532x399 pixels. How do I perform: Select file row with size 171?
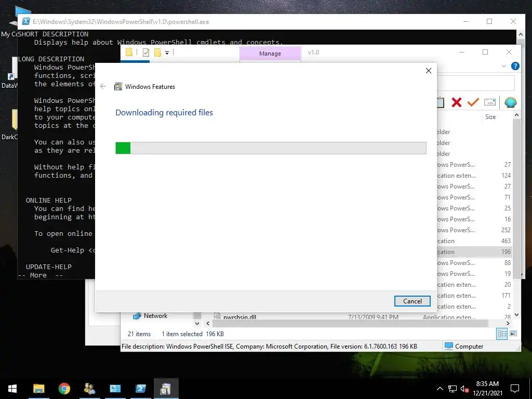point(474,296)
